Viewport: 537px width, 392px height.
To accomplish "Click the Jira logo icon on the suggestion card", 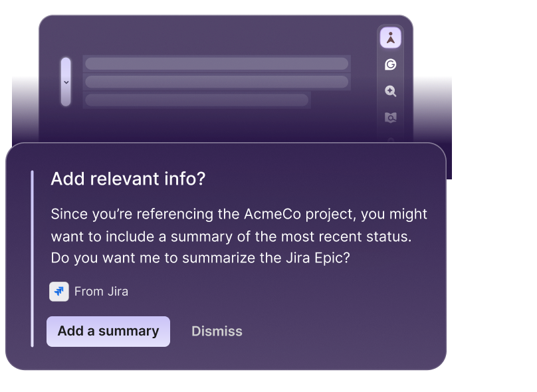I will (x=59, y=291).
